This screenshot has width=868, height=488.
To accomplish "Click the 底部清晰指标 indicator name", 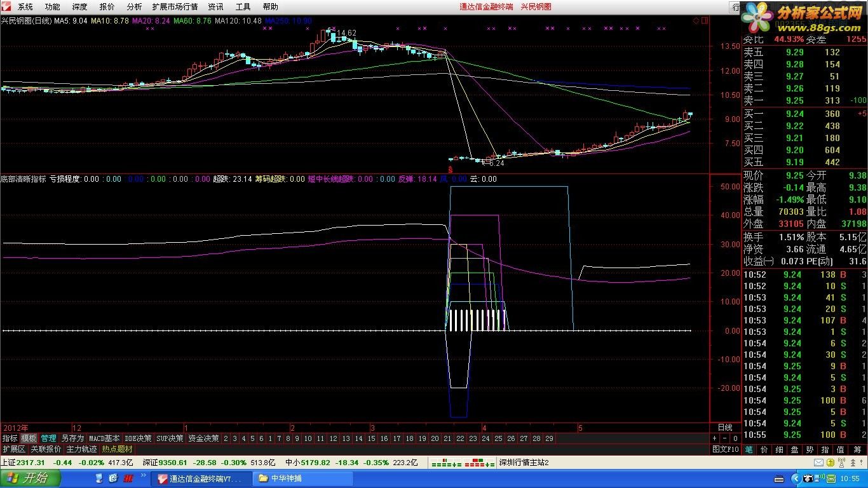I will 24,179.
